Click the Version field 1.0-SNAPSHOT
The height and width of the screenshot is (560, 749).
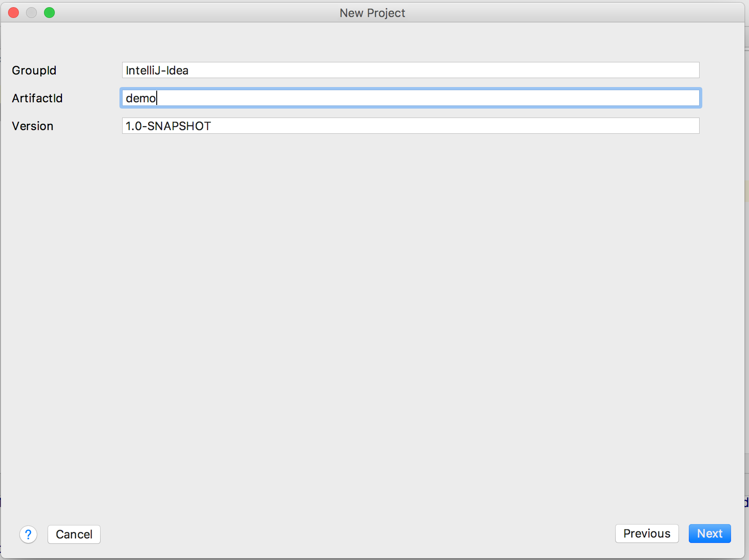[x=410, y=126]
